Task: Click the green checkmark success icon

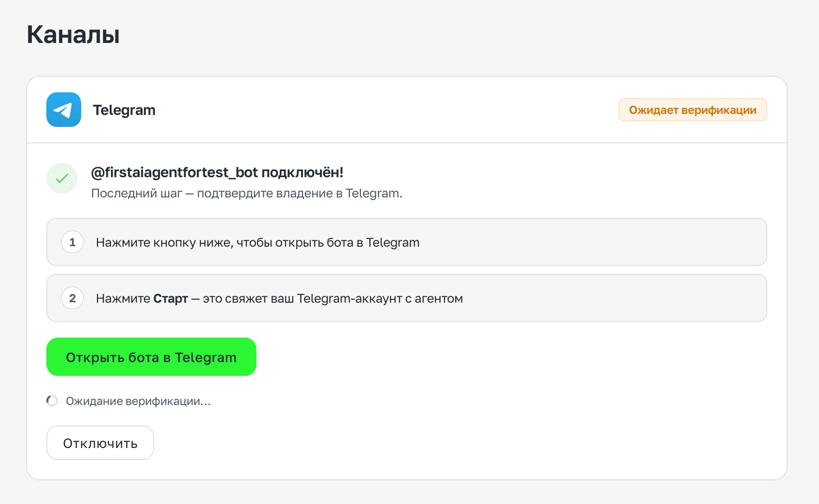Action: (x=62, y=178)
